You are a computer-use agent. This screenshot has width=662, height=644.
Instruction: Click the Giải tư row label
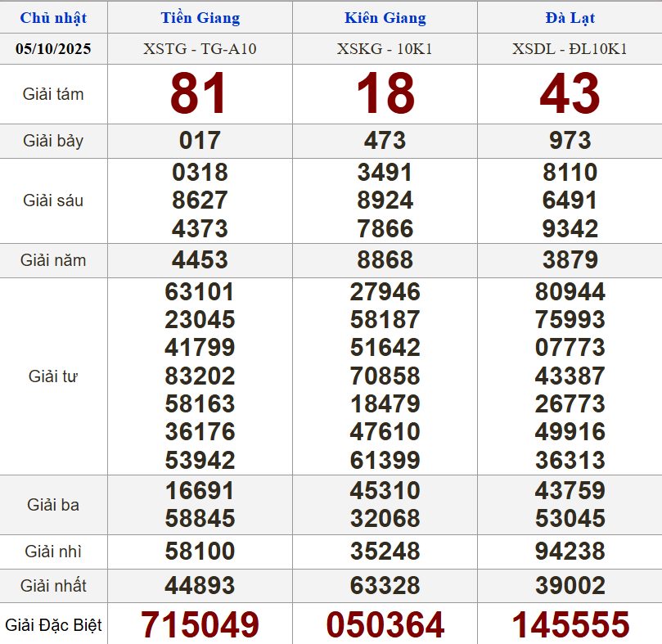(x=53, y=376)
